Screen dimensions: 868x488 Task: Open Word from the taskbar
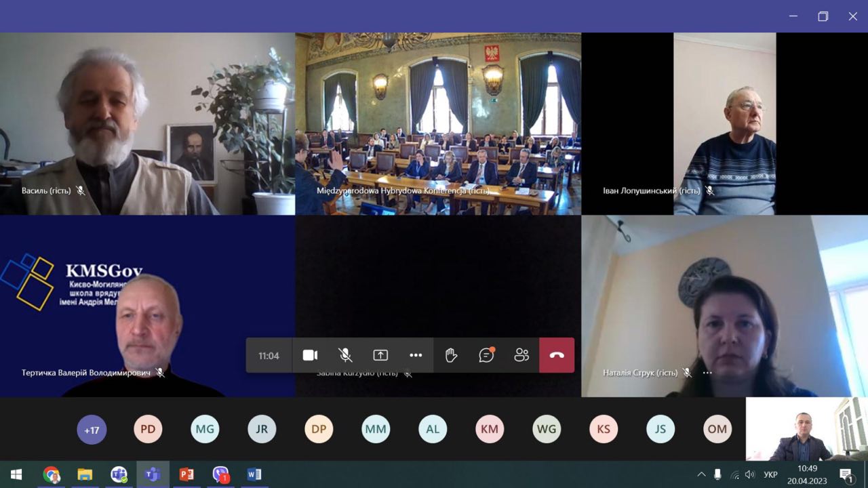(x=254, y=474)
